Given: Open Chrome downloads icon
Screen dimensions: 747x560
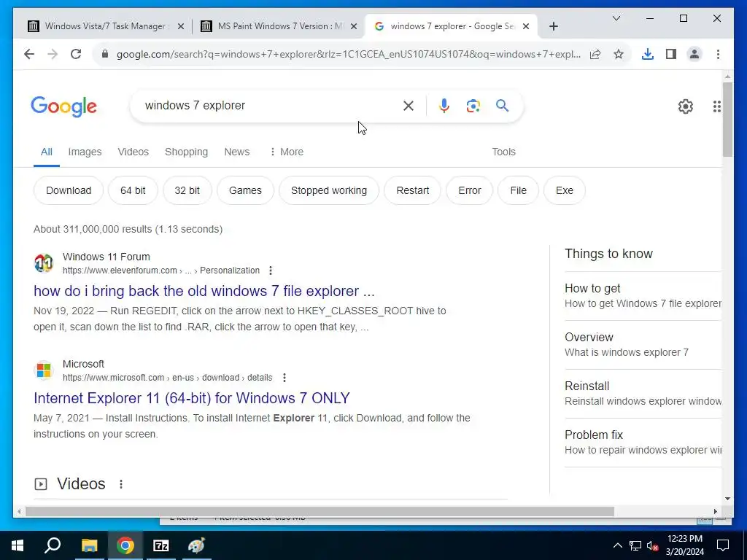Looking at the screenshot, I should click(x=648, y=54).
